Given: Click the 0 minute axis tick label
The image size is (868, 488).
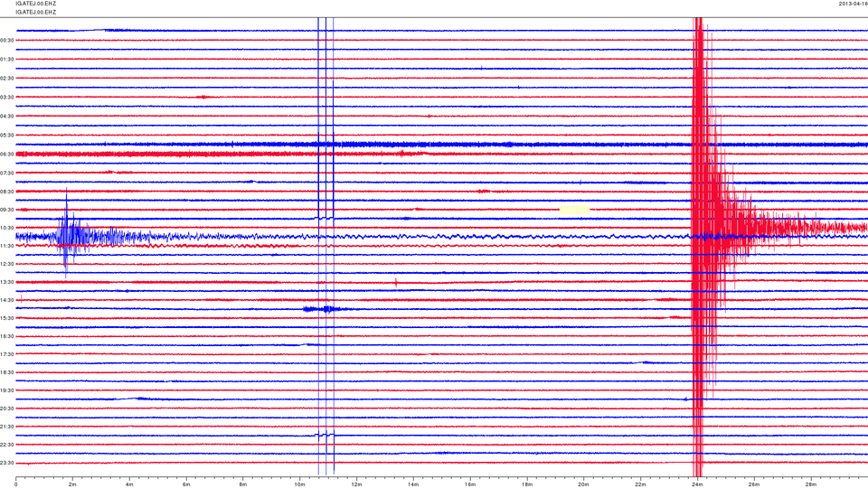Looking at the screenshot, I should [x=16, y=484].
